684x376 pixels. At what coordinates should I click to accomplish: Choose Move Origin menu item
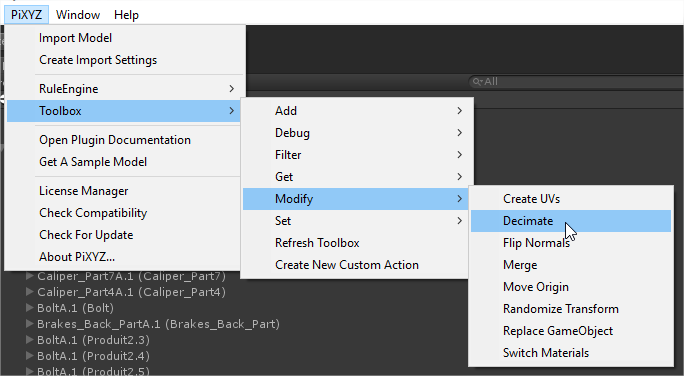click(x=571, y=287)
